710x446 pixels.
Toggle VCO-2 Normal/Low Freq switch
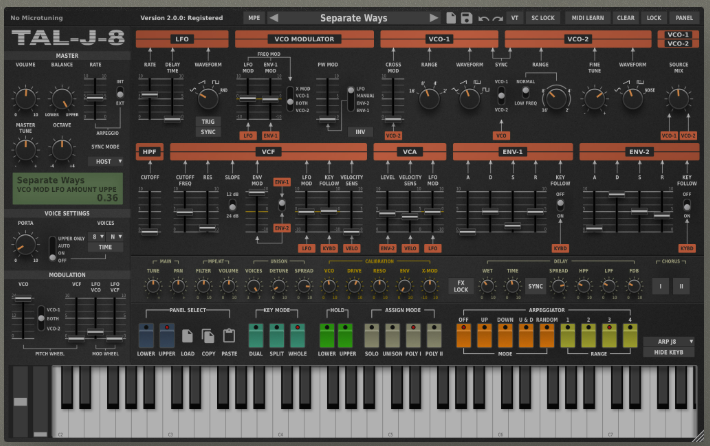tap(525, 92)
